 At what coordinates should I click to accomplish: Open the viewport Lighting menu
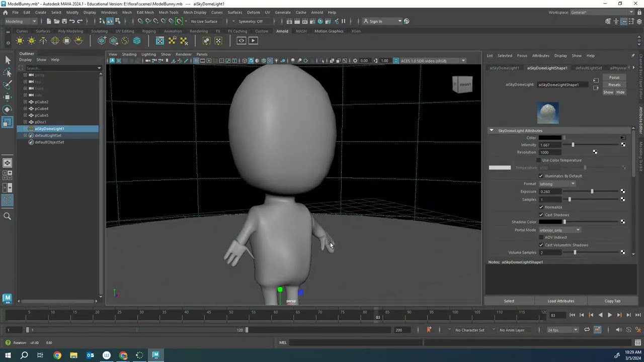tap(148, 54)
